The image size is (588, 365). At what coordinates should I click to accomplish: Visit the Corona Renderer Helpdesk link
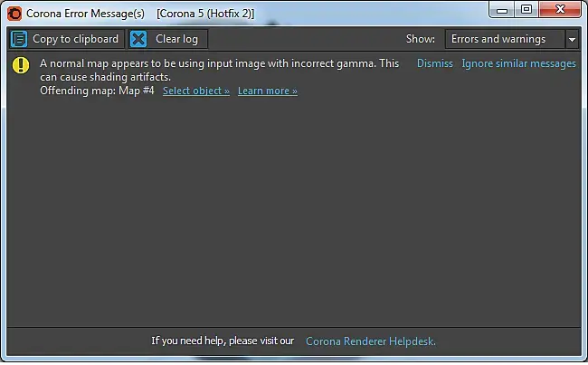pyautogui.click(x=371, y=341)
